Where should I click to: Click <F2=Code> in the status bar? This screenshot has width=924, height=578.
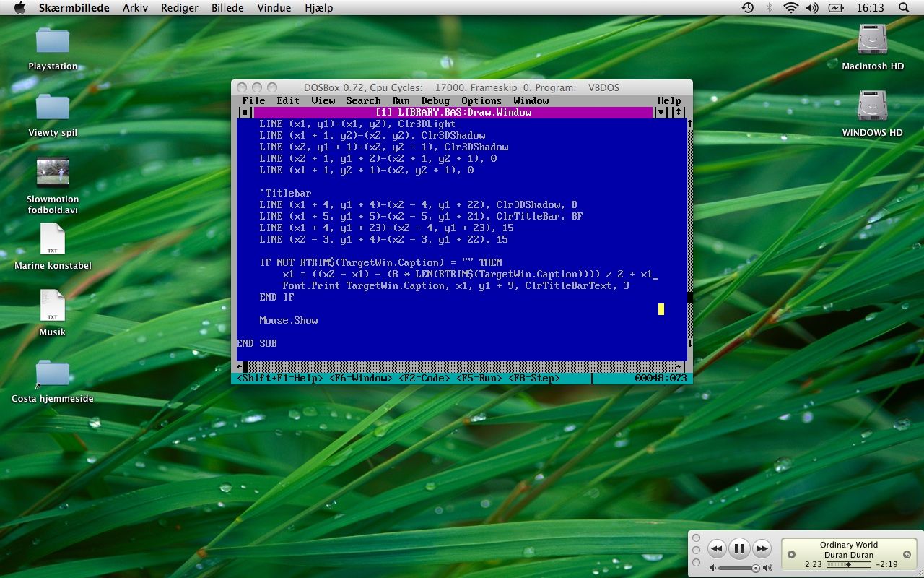(424, 378)
